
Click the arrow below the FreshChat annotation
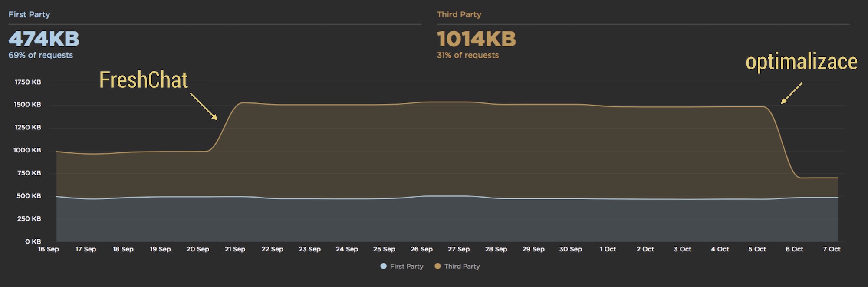(x=204, y=106)
